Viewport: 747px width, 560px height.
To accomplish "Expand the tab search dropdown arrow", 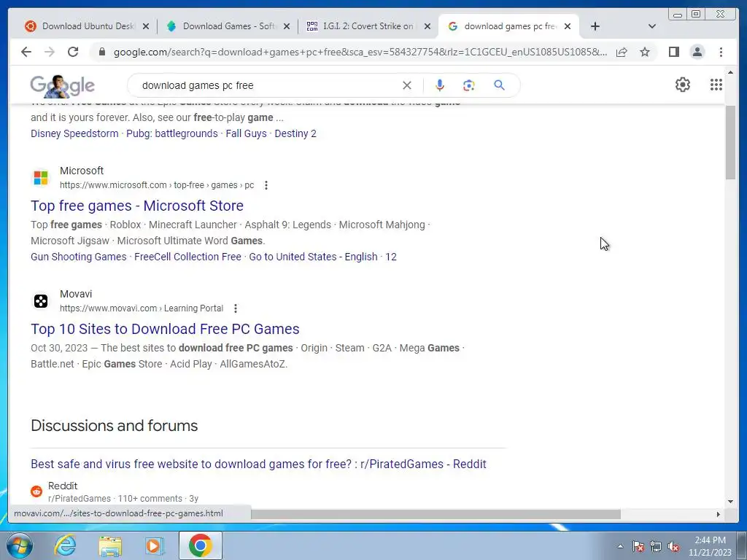I will pos(651,26).
